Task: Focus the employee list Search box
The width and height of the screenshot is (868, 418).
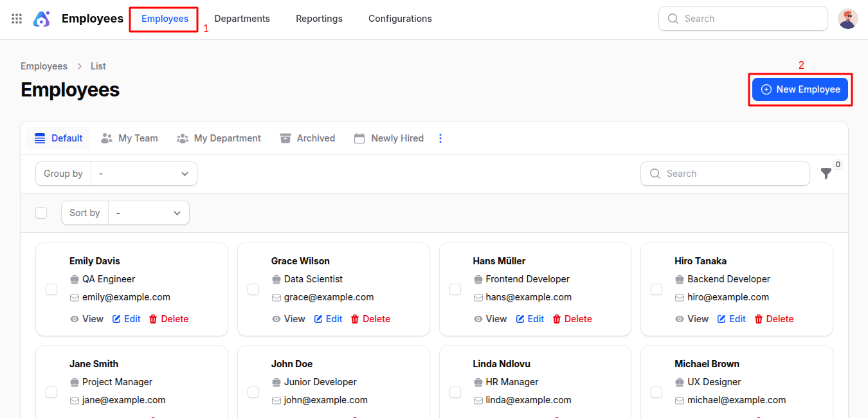Action: [725, 174]
